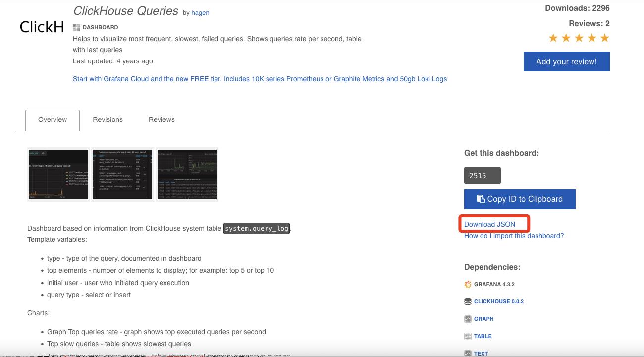Screen dimensions: 644x357
Task: Open the third dashboard screenshot thumbnail
Action: coord(187,175)
